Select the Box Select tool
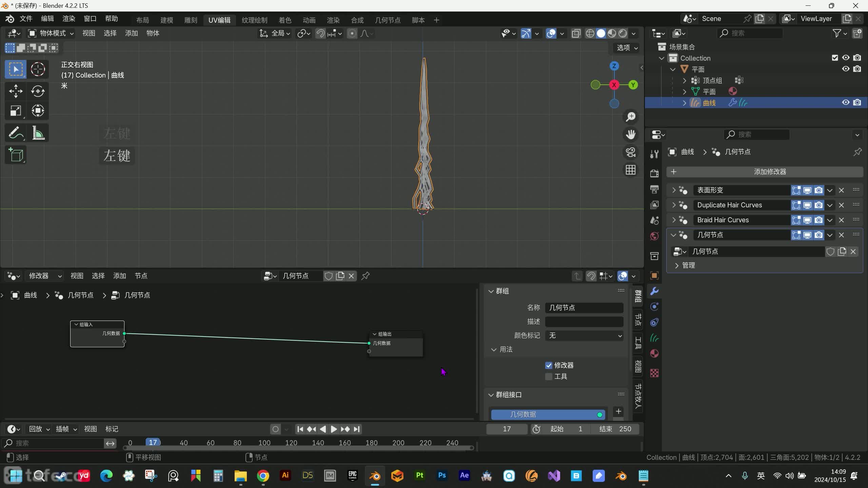This screenshot has height=488, width=868. [x=15, y=69]
